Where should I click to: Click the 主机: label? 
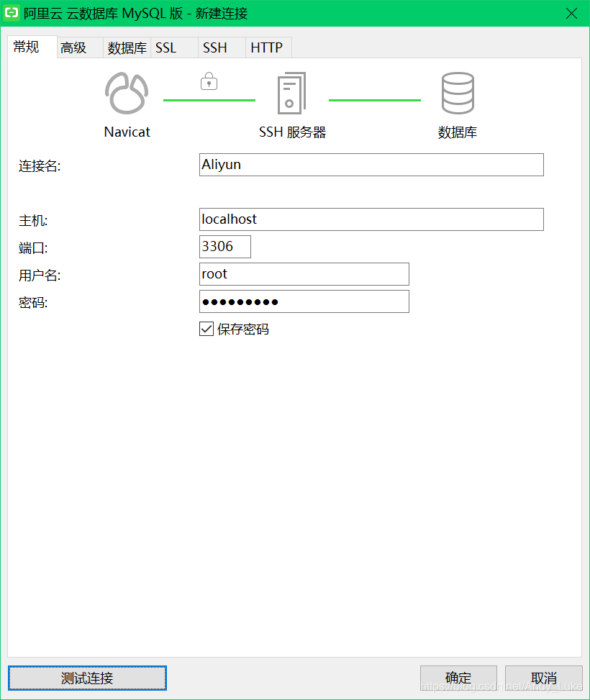[x=33, y=221]
